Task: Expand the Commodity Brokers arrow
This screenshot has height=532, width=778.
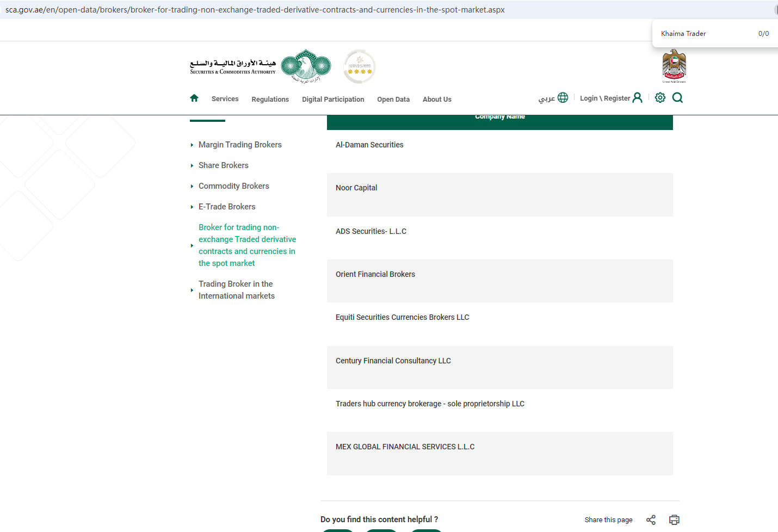Action: click(192, 187)
